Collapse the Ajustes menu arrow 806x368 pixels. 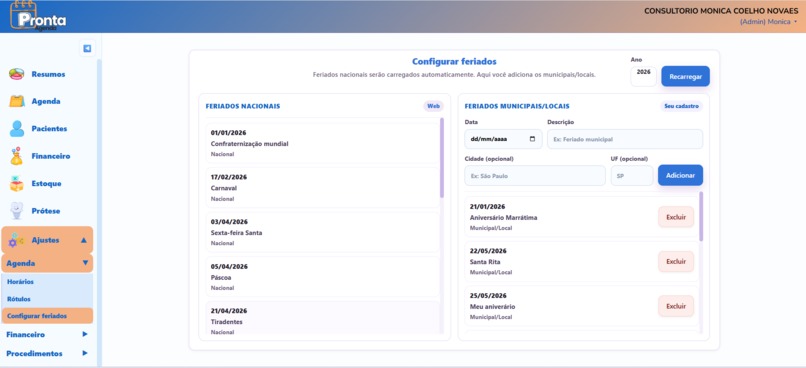click(84, 240)
